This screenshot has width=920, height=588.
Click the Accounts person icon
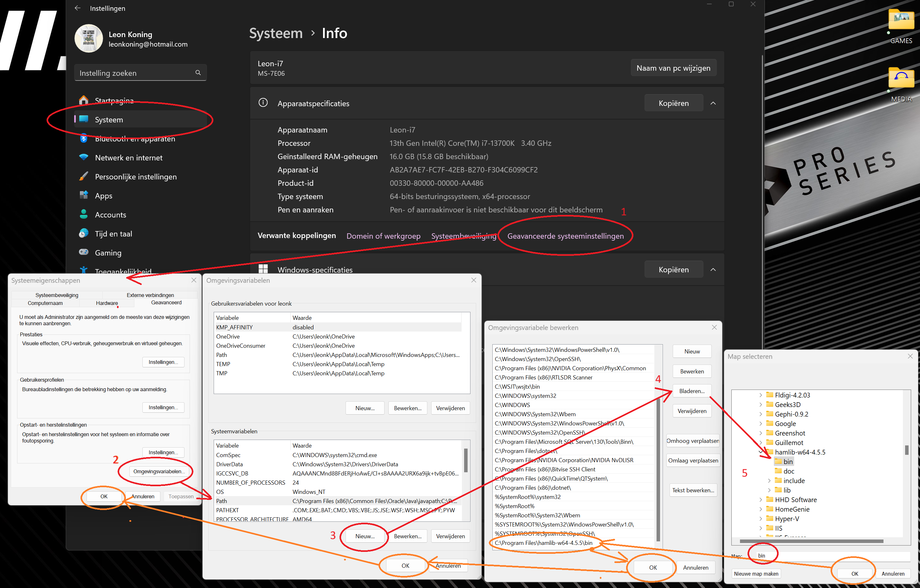pyautogui.click(x=84, y=214)
